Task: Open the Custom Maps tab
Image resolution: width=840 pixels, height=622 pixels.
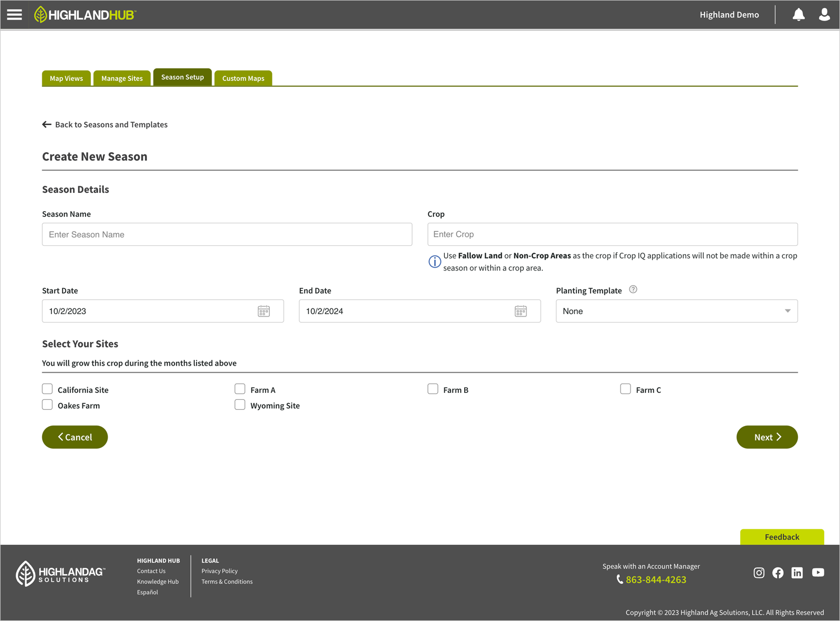Action: click(x=243, y=78)
